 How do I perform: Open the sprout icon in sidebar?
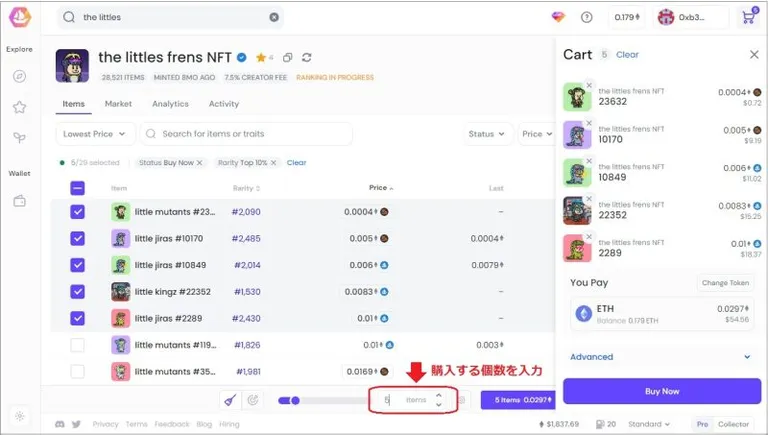pyautogui.click(x=20, y=138)
